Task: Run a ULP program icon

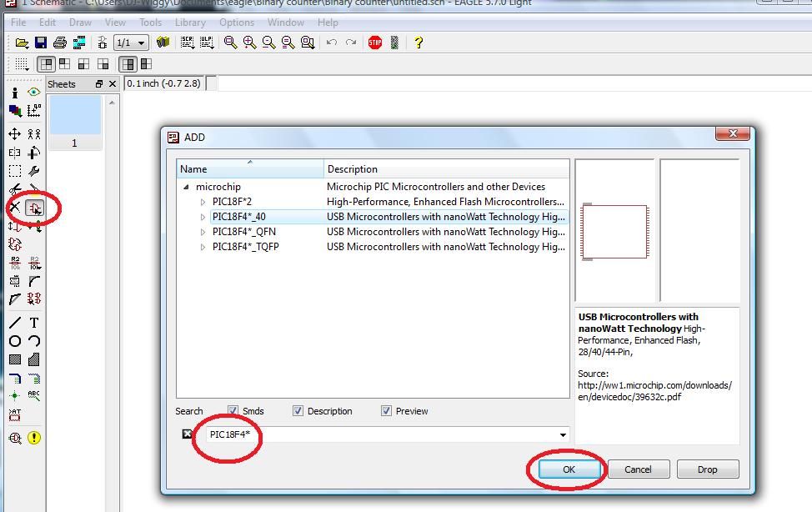Action: [207, 43]
